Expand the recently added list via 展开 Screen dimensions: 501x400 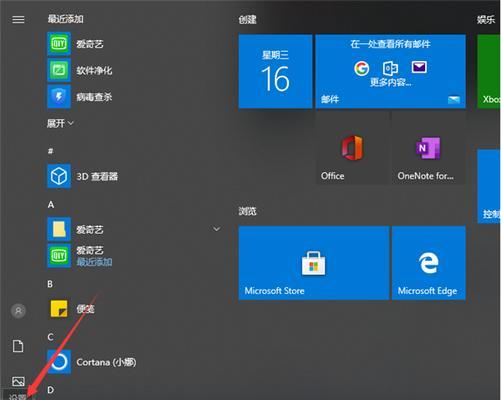pyautogui.click(x=60, y=123)
